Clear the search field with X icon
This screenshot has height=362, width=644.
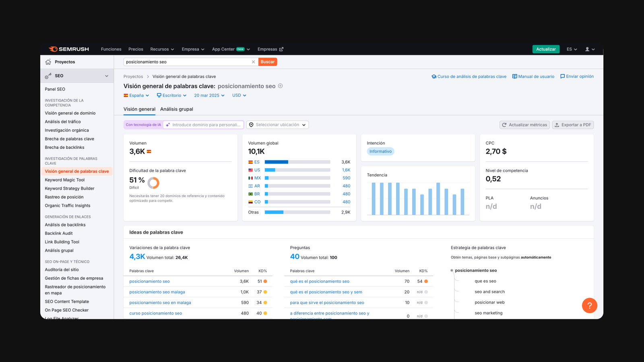click(x=253, y=62)
